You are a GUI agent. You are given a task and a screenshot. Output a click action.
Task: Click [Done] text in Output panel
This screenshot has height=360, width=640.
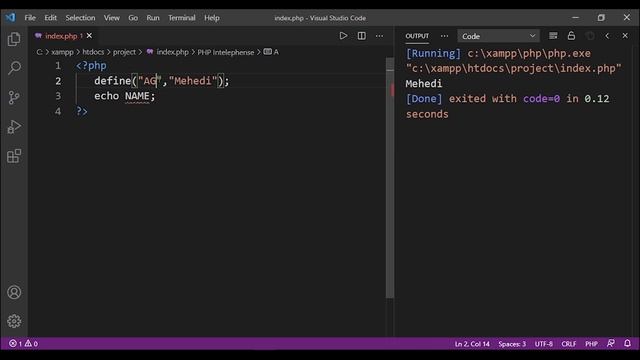pyautogui.click(x=424, y=99)
